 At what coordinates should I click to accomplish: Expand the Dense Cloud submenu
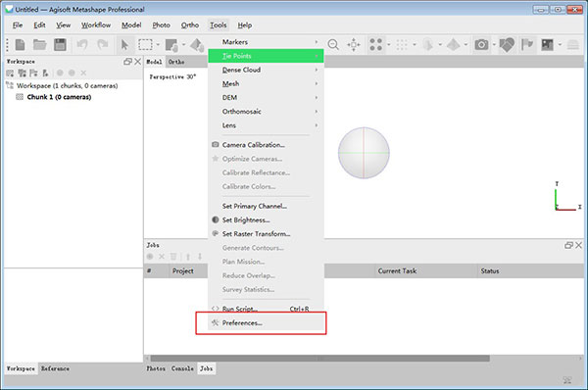(266, 70)
